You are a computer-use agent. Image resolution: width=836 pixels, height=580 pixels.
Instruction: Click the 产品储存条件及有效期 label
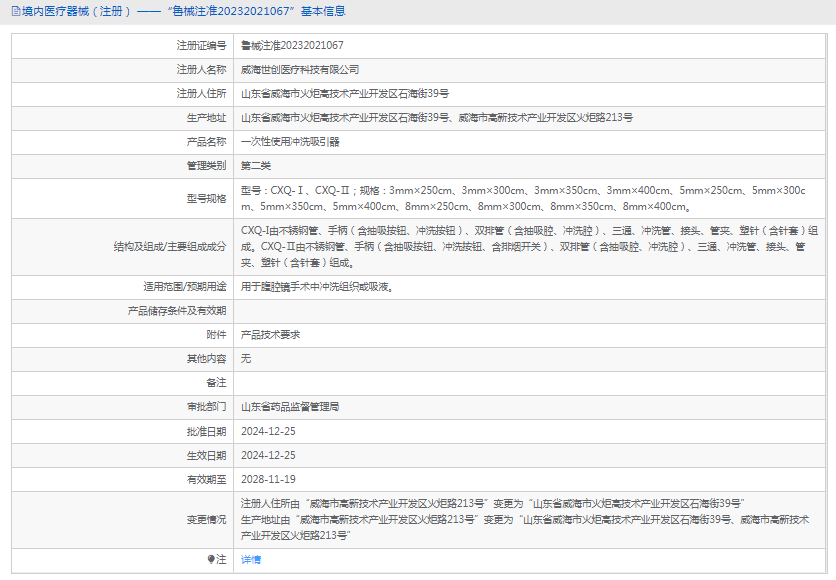[x=177, y=311]
